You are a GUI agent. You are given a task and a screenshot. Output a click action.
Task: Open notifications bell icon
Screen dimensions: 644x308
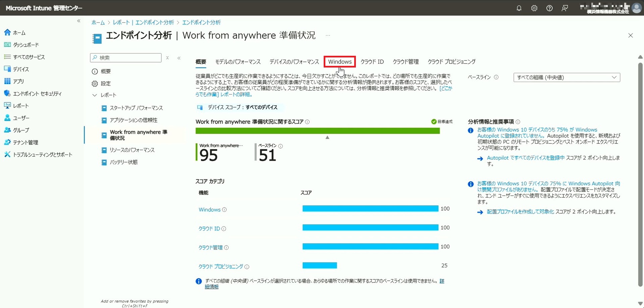pyautogui.click(x=519, y=8)
